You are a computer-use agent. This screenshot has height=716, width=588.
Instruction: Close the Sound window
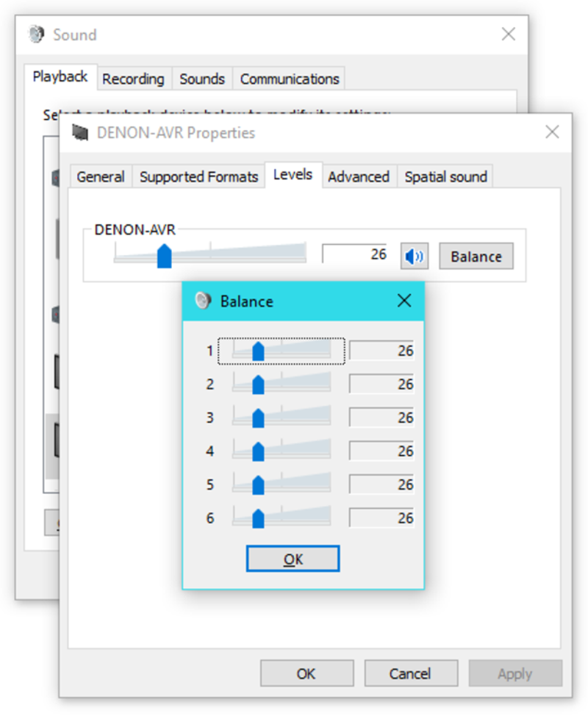click(x=508, y=34)
